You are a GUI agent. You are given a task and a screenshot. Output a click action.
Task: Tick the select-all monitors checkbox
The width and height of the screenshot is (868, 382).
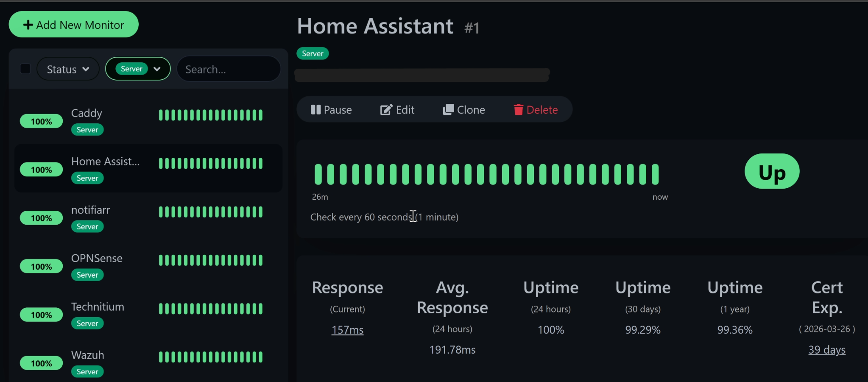[x=25, y=69]
